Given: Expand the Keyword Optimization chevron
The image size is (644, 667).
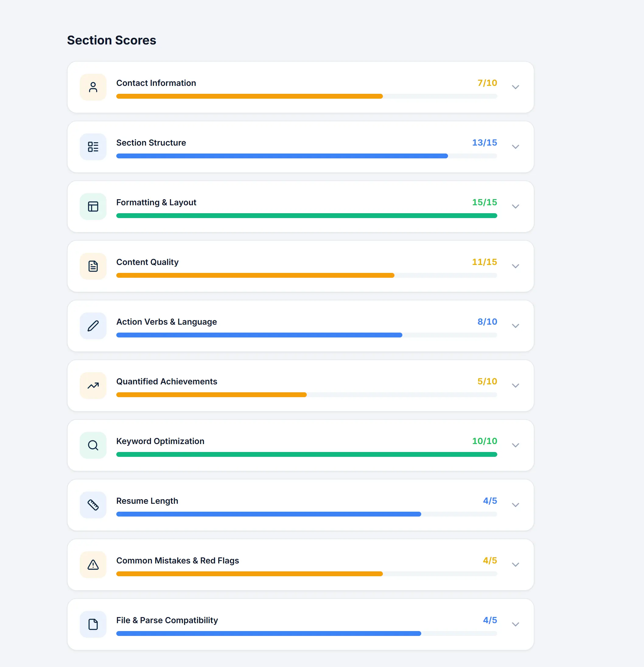Looking at the screenshot, I should click(516, 445).
